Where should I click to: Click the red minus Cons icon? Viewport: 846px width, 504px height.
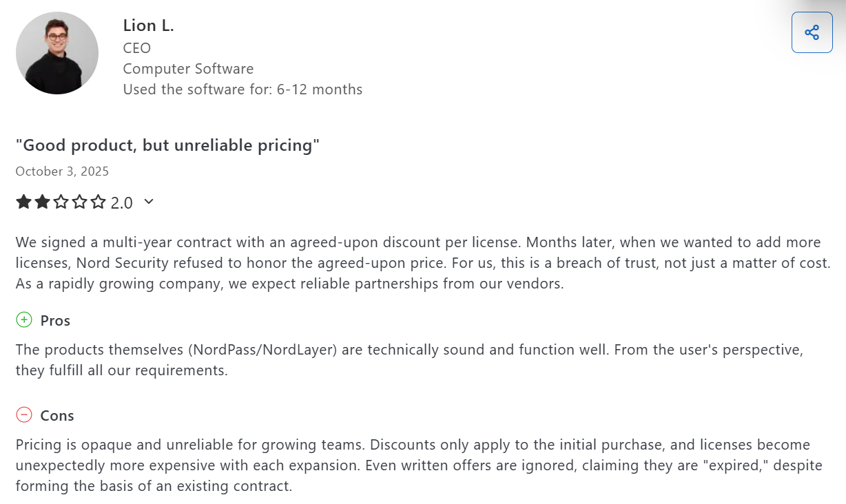(x=24, y=414)
